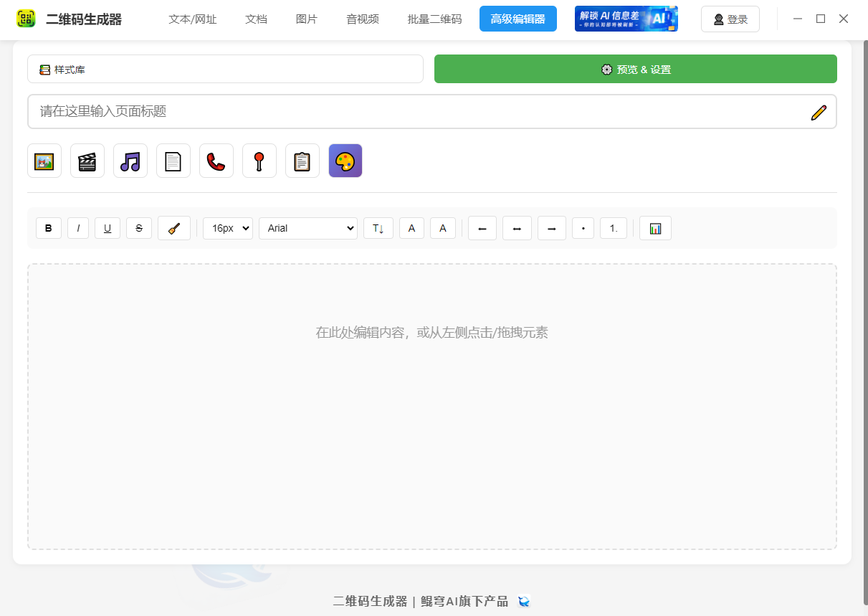Insert a video element via the clapperboard icon

pos(87,161)
